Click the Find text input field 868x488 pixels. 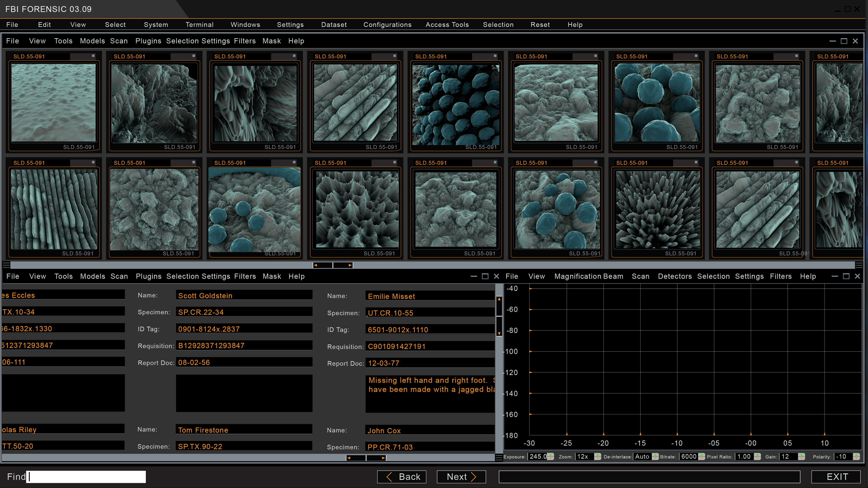pyautogui.click(x=86, y=476)
